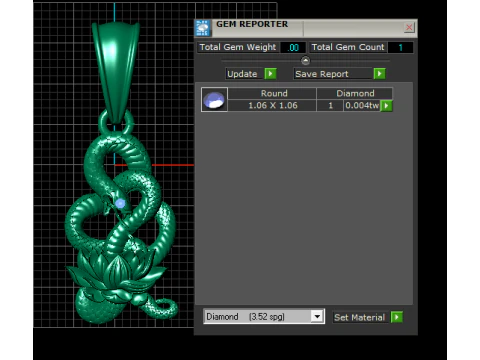This screenshot has width=480, height=360.
Task: Click the green arrow next to Save Report
Action: pyautogui.click(x=380, y=74)
